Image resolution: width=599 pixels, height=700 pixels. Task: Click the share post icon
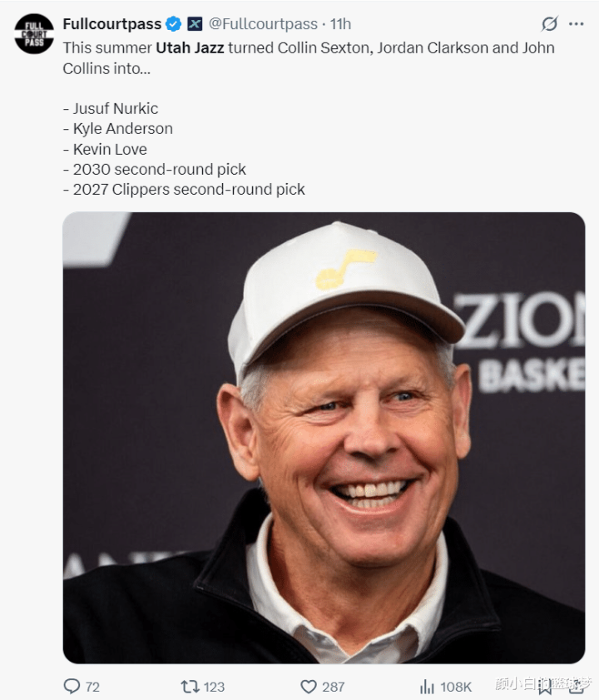pos(576,686)
